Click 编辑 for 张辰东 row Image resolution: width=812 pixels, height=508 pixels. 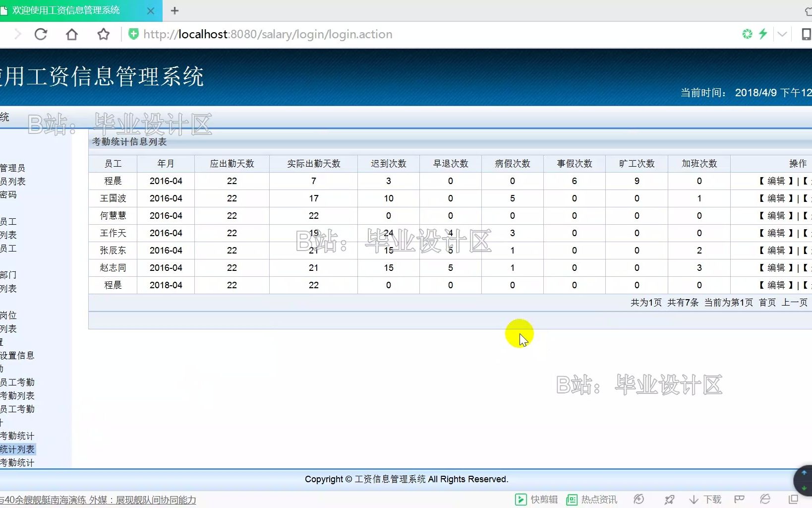(776, 251)
